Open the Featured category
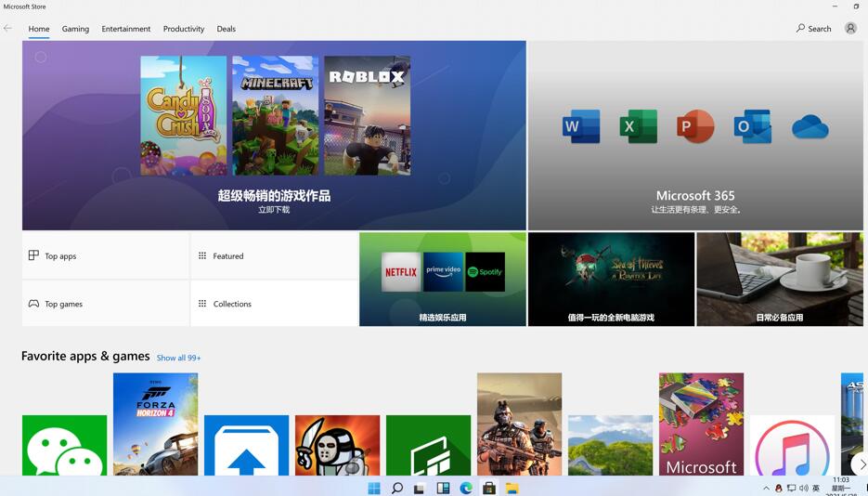This screenshot has width=868, height=496. tap(274, 255)
